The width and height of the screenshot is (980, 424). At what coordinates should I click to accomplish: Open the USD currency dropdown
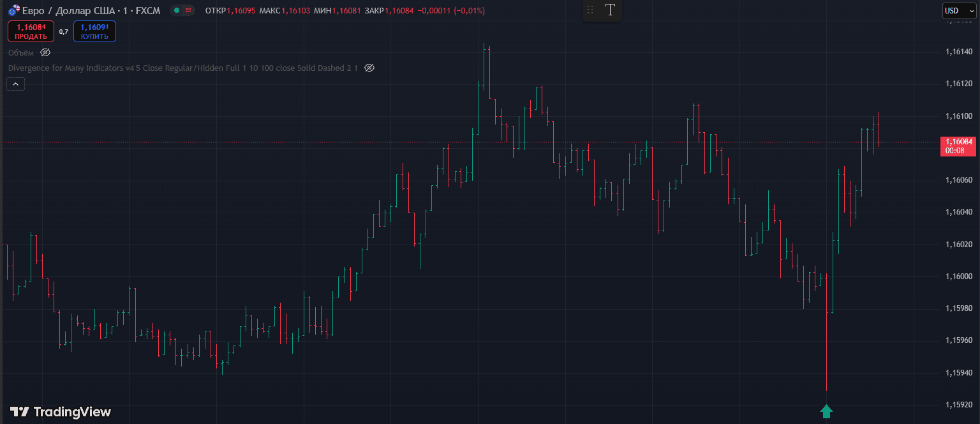pos(959,11)
